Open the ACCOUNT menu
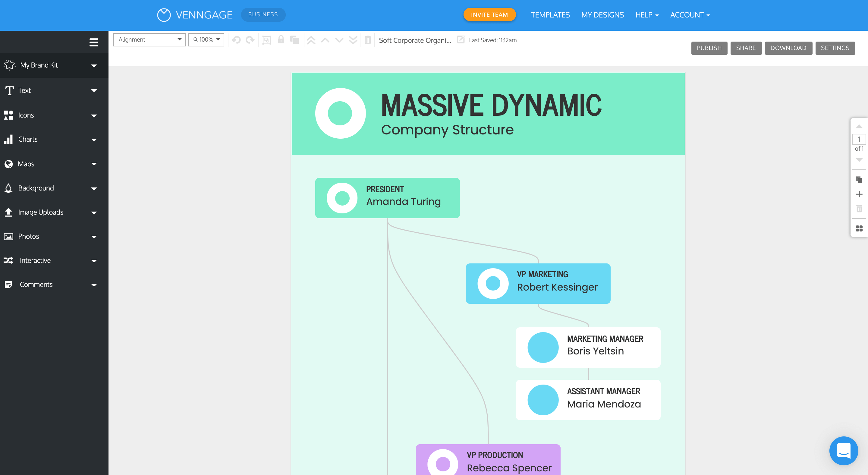 point(690,15)
